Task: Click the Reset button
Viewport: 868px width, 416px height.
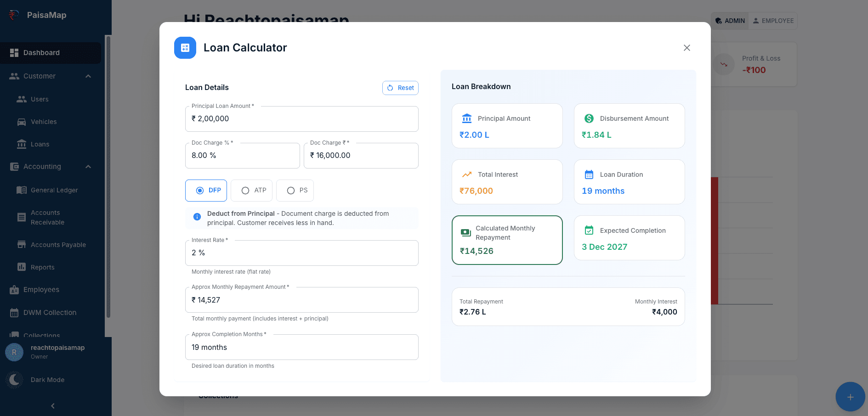Action: [x=400, y=88]
